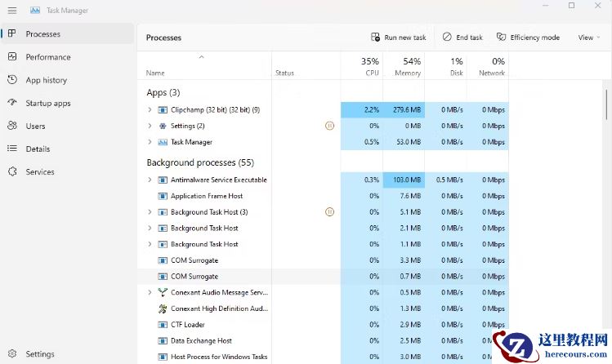Sort by the Network column header

coord(488,66)
